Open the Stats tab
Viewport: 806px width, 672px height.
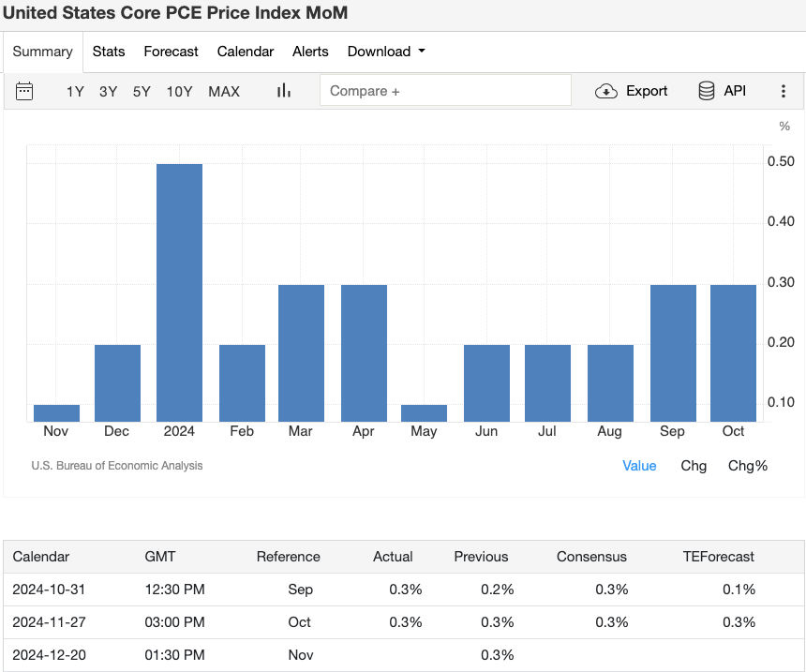pyautogui.click(x=108, y=52)
